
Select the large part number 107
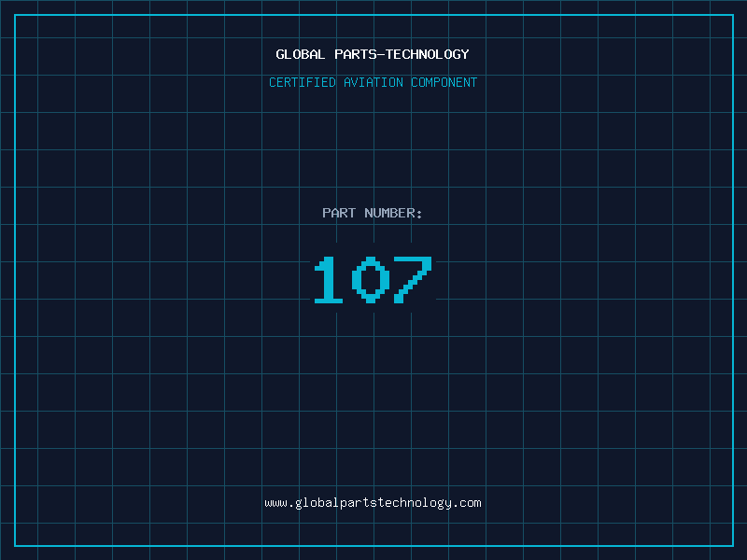pos(373,280)
